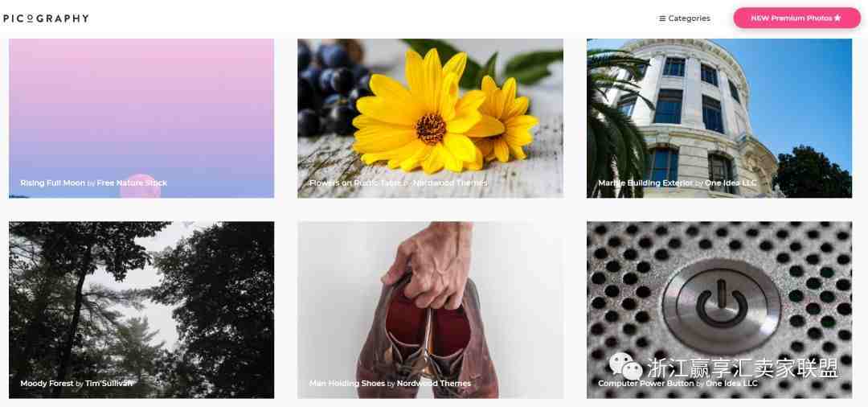Open the Categories menu

coord(685,18)
